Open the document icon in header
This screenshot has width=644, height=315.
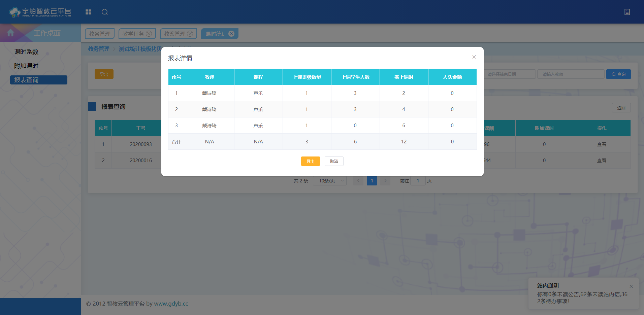(x=627, y=12)
